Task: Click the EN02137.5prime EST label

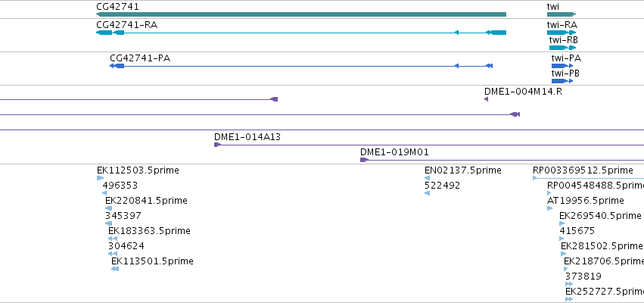Action: coord(463,170)
